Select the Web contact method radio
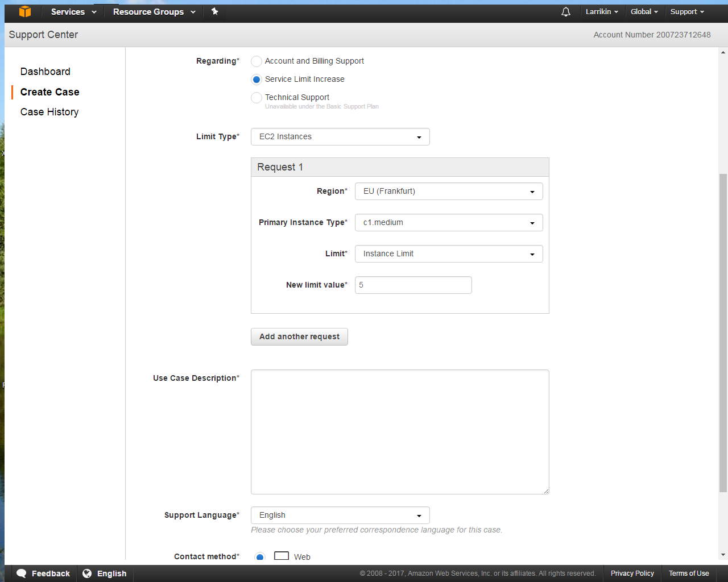Screen dimensions: 728x582 point(260,557)
